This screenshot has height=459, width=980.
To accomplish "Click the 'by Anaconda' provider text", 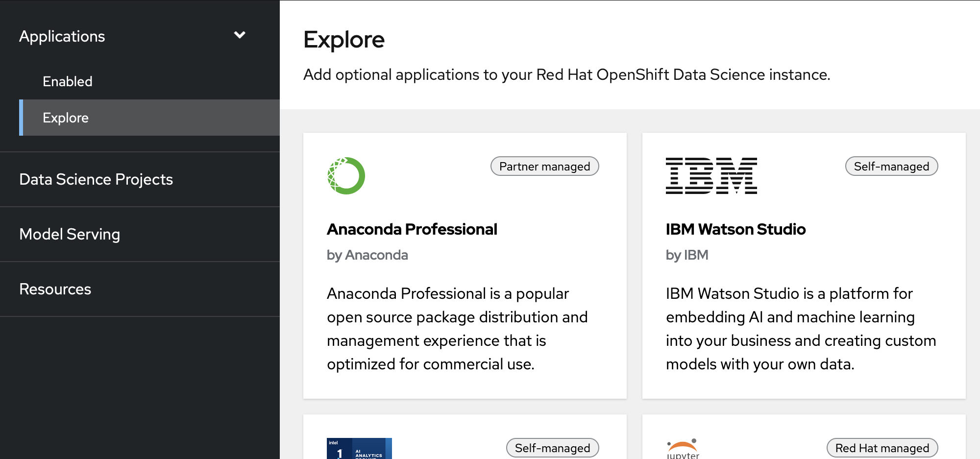I will click(x=367, y=255).
